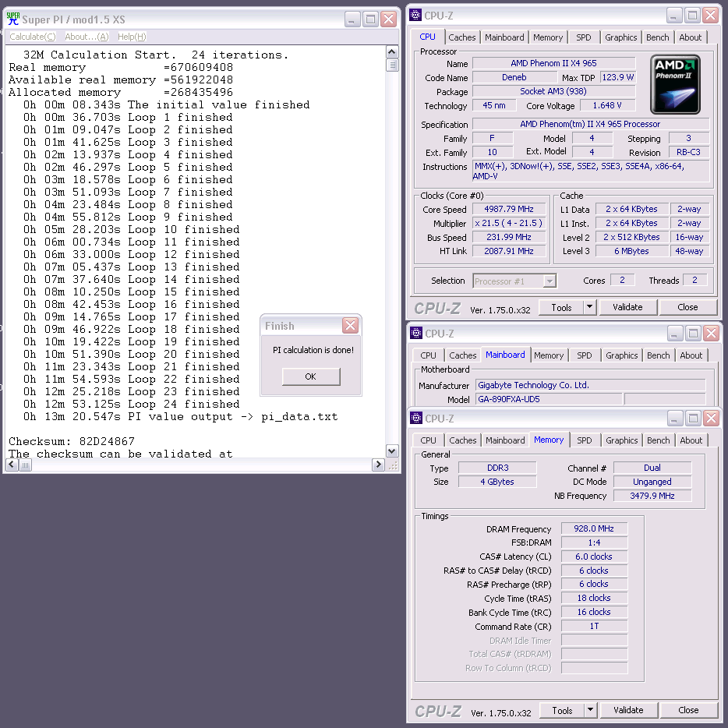The height and width of the screenshot is (728, 728).
Task: Click the Checksum: 82D24867 line
Action: pyautogui.click(x=72, y=441)
